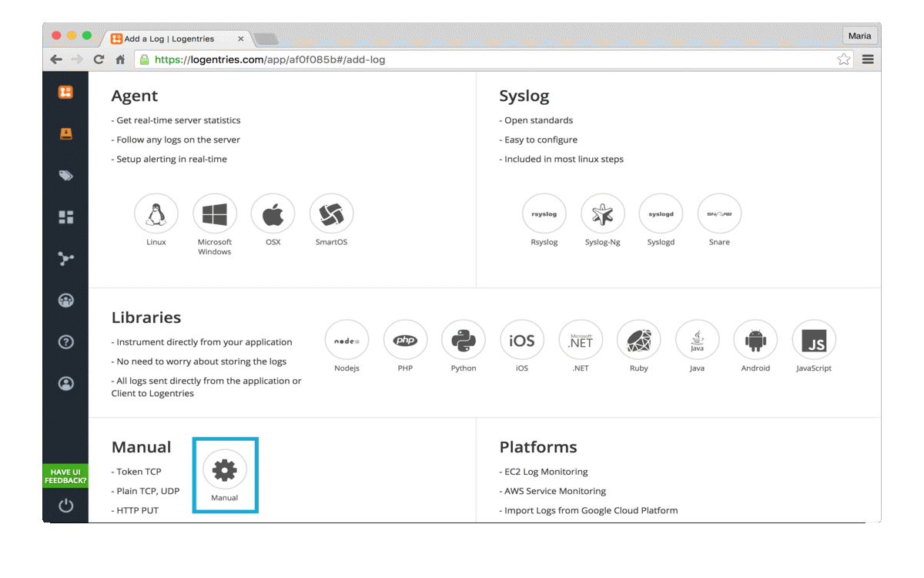
Task: Click the power logout icon
Action: (65, 506)
